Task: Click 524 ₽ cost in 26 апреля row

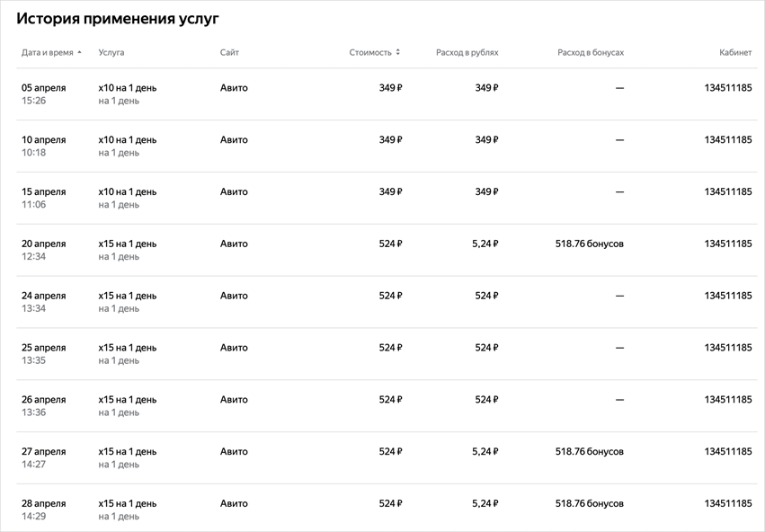Action: click(390, 399)
